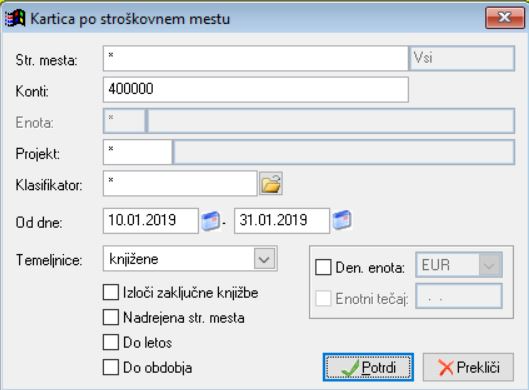Open the Klasifikator folder browse icon

click(x=271, y=184)
